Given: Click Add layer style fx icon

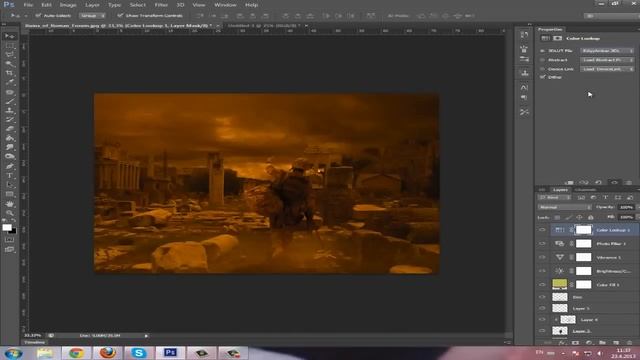Looking at the screenshot, I should (x=562, y=343).
